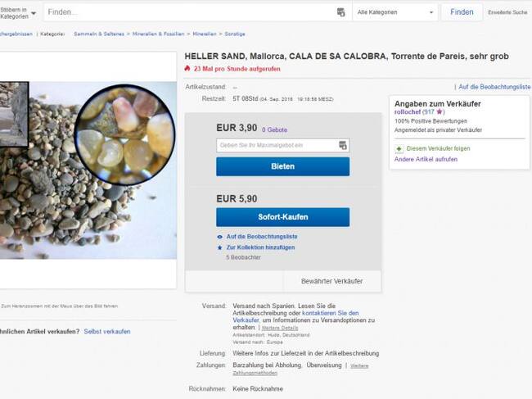Screen dimensions: 532x399
Task: Click the keyboard icon in bid field
Action: (343, 145)
